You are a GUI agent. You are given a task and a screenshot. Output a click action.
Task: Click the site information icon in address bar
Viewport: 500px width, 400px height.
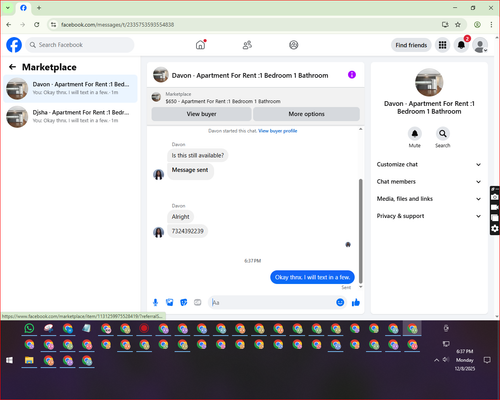pos(53,25)
